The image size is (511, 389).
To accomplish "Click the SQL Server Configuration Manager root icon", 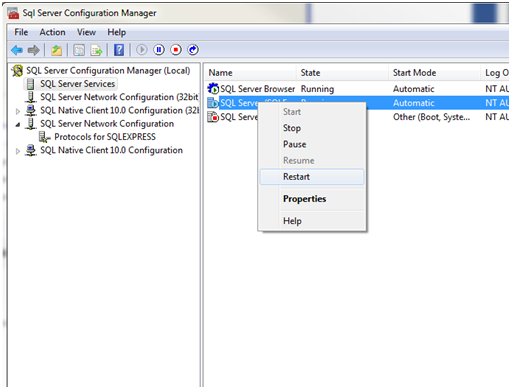I will 17,71.
